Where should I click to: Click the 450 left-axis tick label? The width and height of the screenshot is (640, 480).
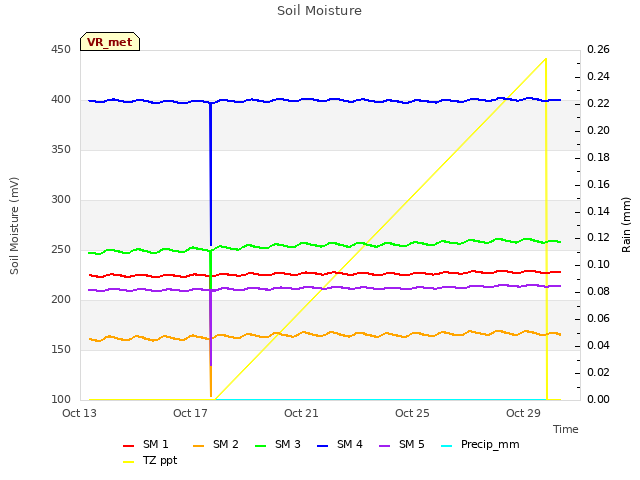pos(61,50)
